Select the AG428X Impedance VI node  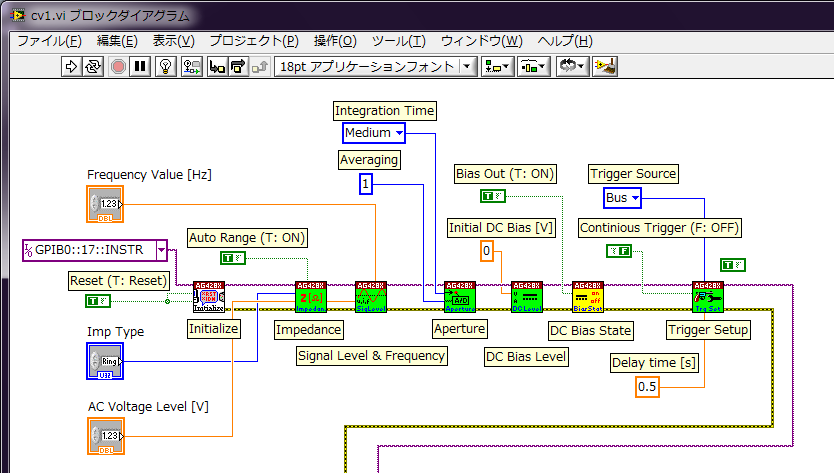[x=311, y=297]
